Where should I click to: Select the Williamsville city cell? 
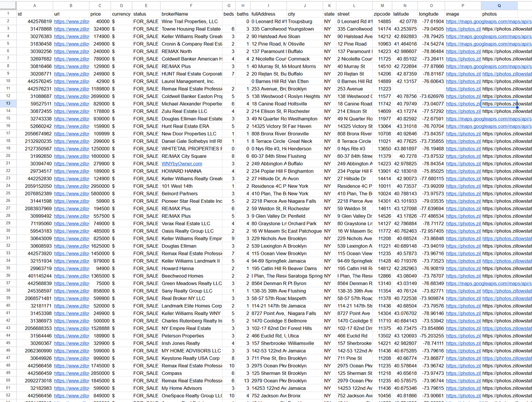pyautogui.click(x=304, y=343)
